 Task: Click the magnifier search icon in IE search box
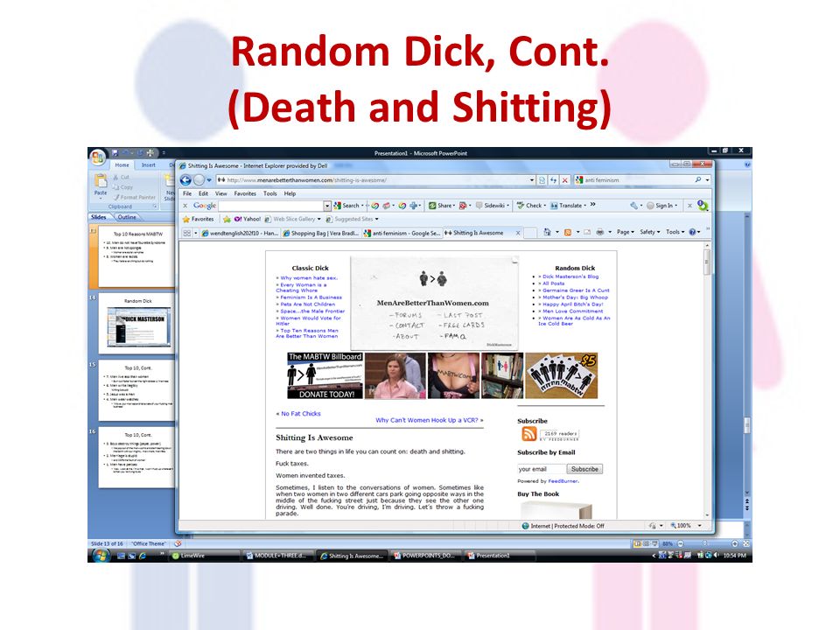tap(697, 180)
